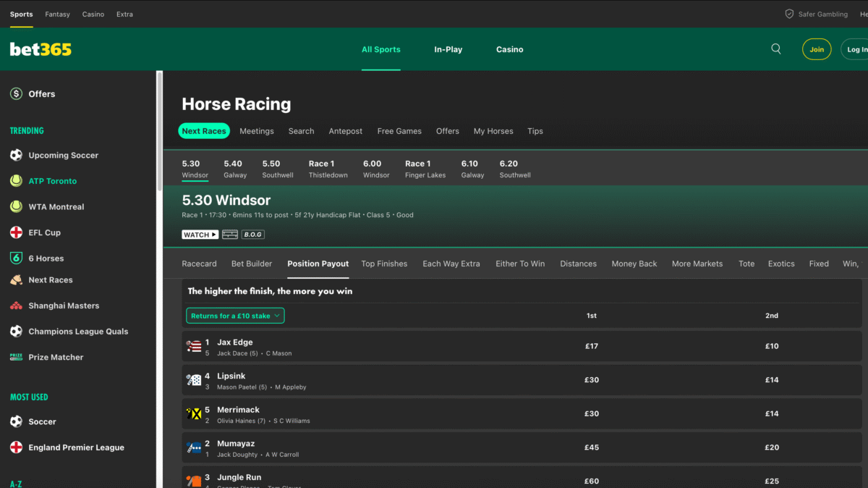Click the bet365 logo
Viewport: 868px width, 488px height.
click(x=41, y=49)
